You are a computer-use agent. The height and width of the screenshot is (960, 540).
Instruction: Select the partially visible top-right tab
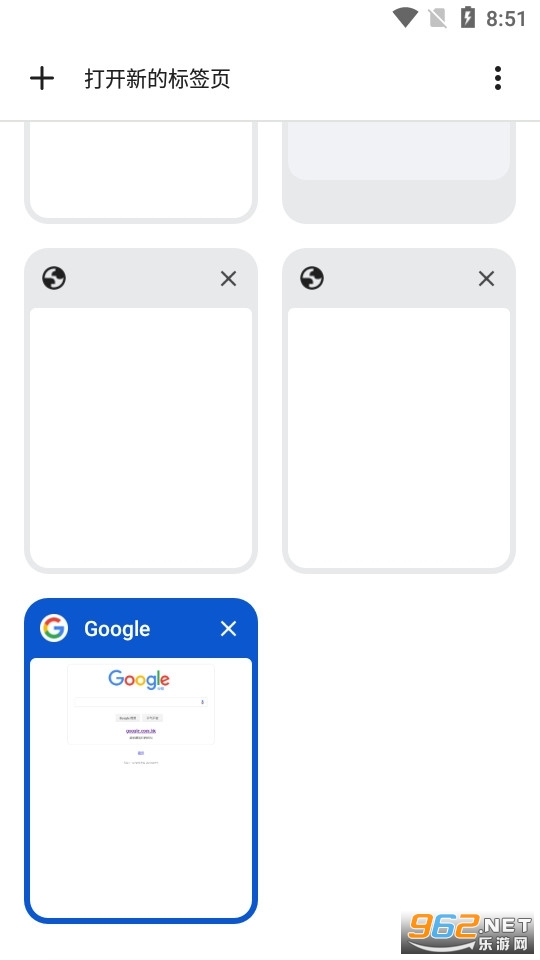coord(399,171)
